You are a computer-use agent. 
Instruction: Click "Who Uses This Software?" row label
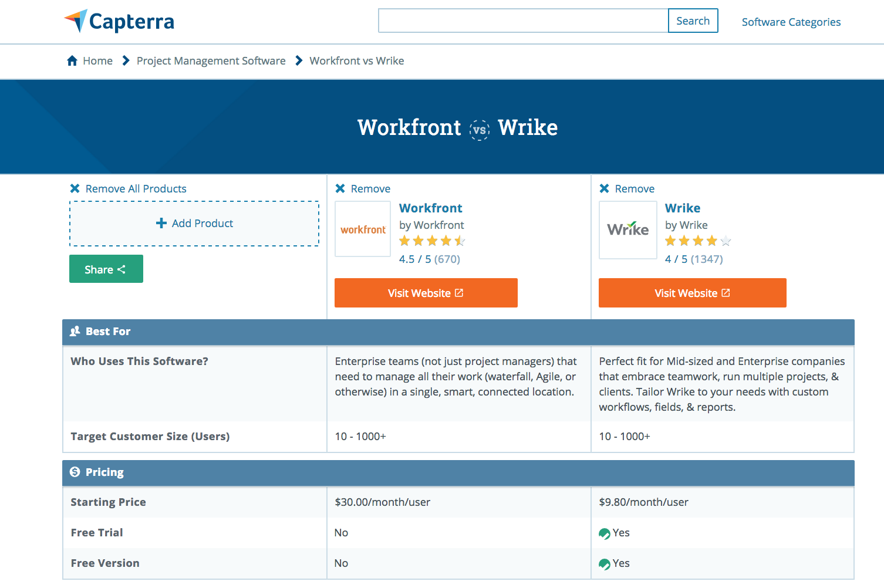tap(139, 361)
